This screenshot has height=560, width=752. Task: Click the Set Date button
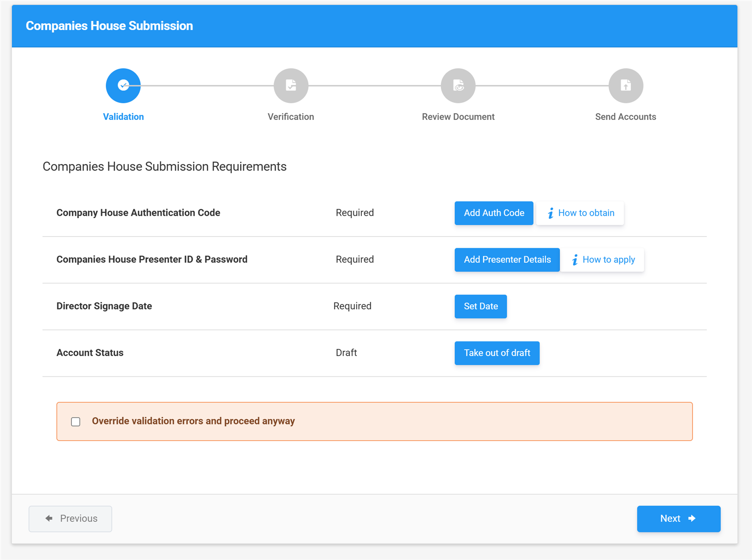click(481, 306)
